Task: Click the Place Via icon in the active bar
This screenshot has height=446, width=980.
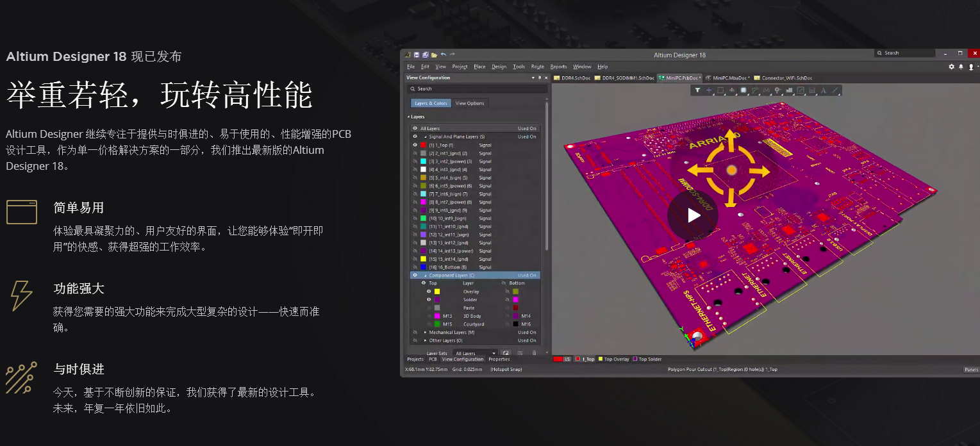Action: click(x=777, y=90)
